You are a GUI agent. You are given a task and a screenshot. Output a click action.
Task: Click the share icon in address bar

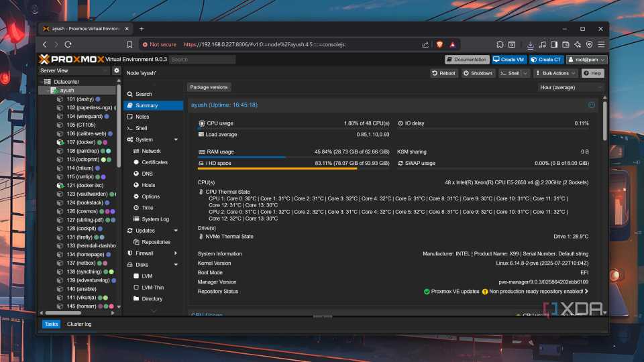coord(425,44)
